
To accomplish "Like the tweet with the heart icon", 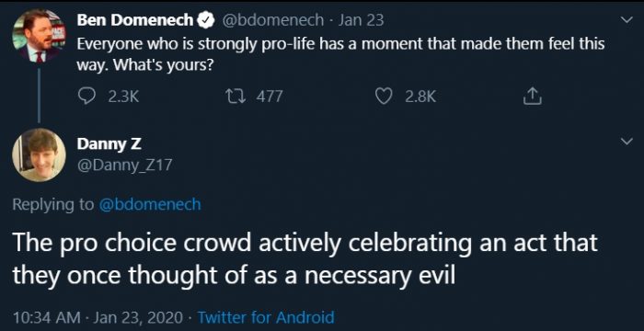I will click(384, 97).
